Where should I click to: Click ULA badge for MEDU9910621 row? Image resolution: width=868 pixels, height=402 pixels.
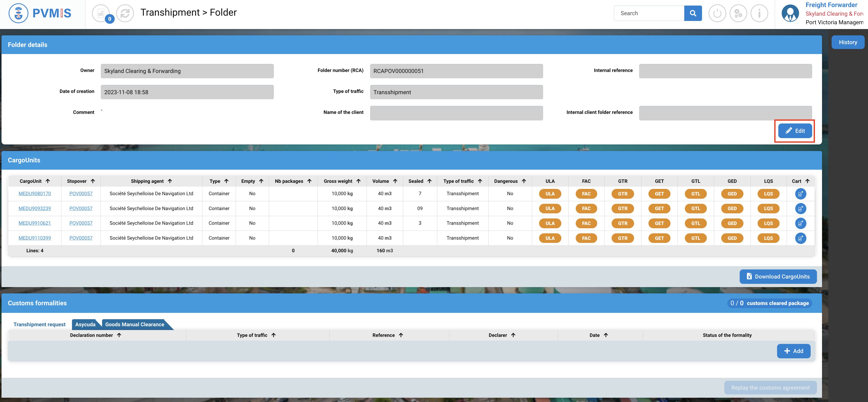(x=550, y=223)
